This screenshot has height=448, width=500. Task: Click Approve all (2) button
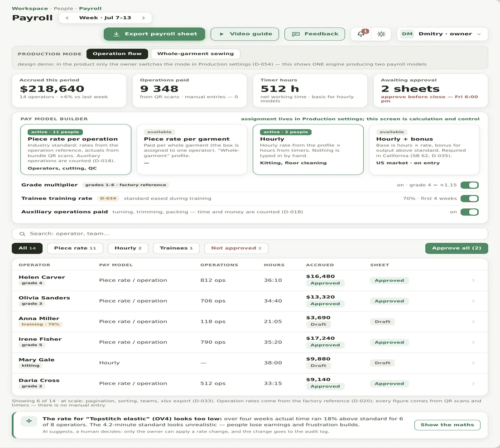(457, 248)
